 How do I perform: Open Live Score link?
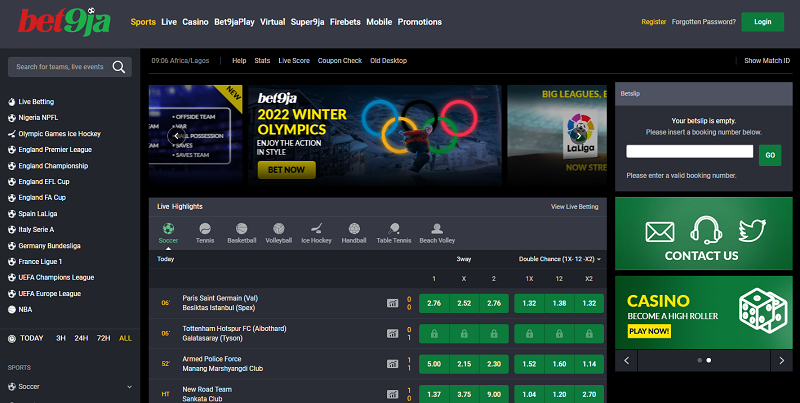(x=294, y=61)
